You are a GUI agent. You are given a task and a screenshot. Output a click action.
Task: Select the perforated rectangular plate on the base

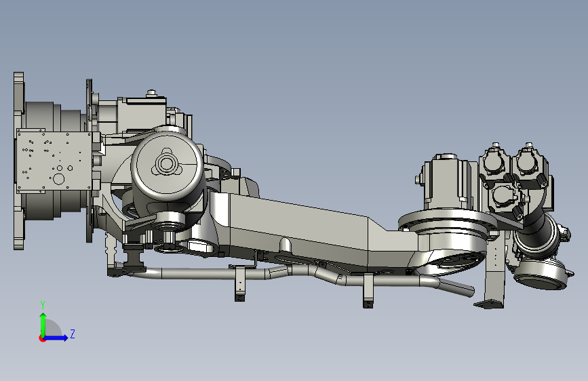tap(54, 161)
